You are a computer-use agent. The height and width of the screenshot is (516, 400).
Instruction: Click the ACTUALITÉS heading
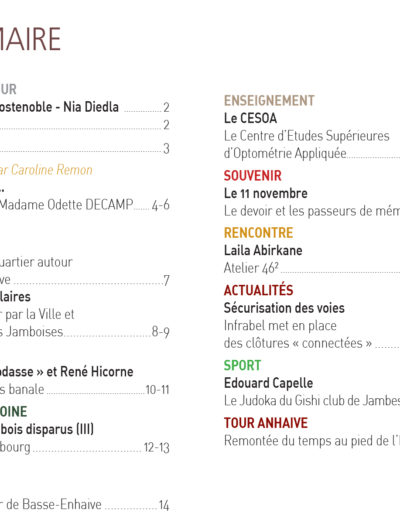(x=258, y=290)
